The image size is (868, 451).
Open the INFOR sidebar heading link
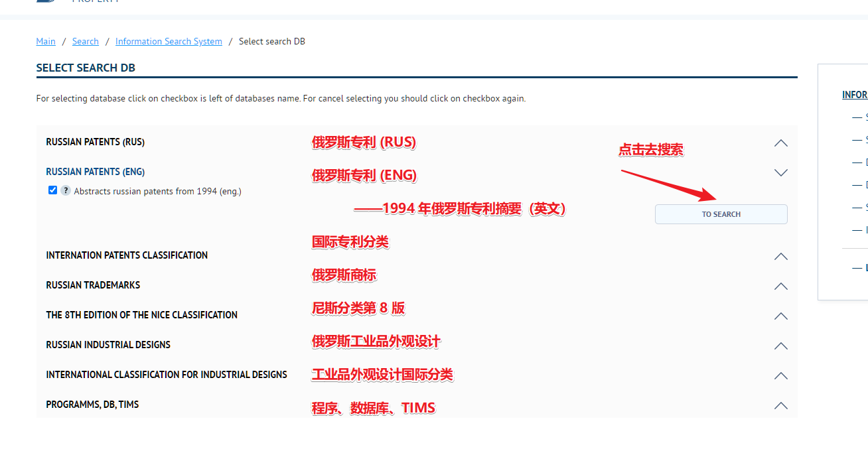pos(855,95)
